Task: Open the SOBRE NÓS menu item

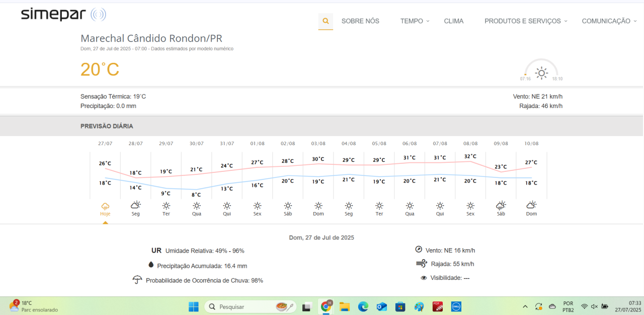Action: coord(360,21)
